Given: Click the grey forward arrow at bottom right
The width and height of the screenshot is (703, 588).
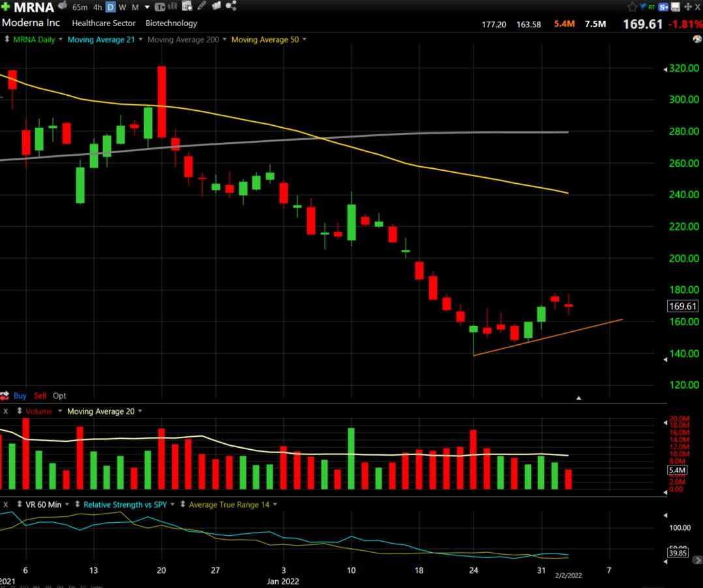Looking at the screenshot, I should coord(698,560).
